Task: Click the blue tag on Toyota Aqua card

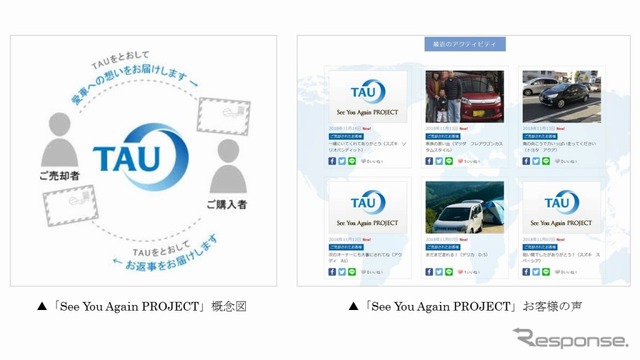Action: pos(540,136)
